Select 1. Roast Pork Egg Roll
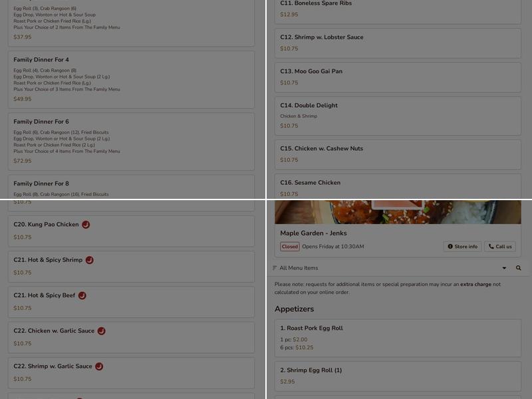Image resolution: width=532 pixels, height=399 pixels. [398, 338]
